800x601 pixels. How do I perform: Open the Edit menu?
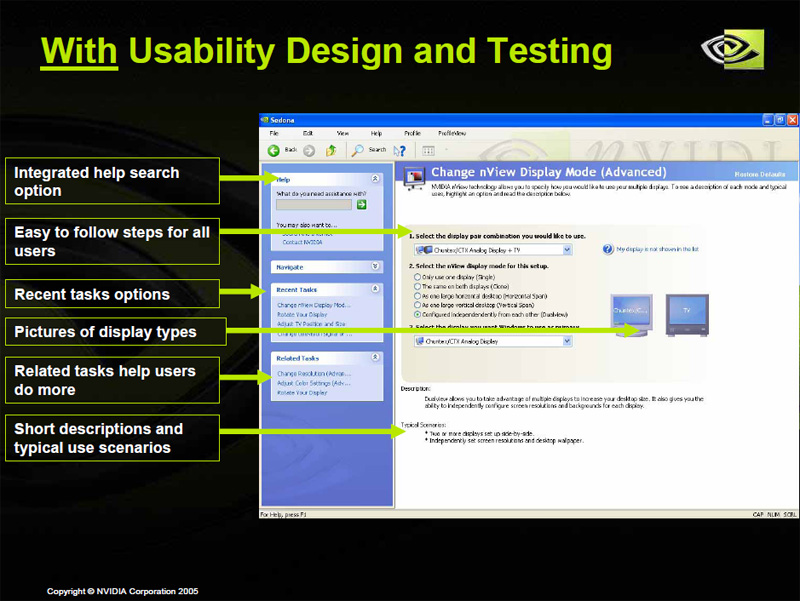[308, 133]
